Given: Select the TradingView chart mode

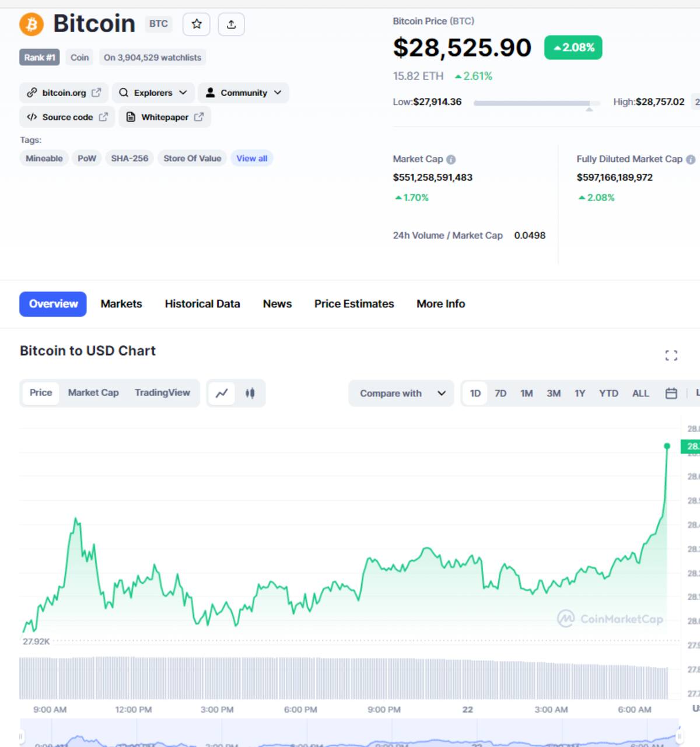Looking at the screenshot, I should point(162,393).
